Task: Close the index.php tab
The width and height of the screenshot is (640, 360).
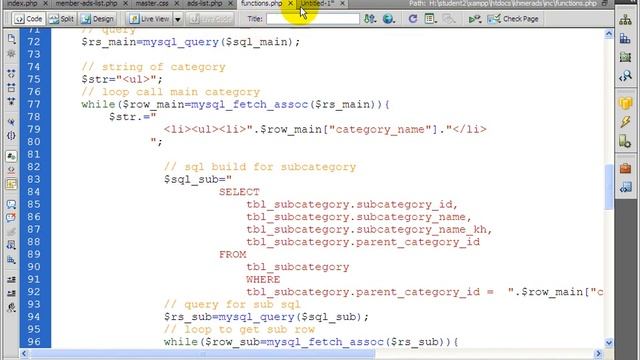Action: click(x=45, y=3)
